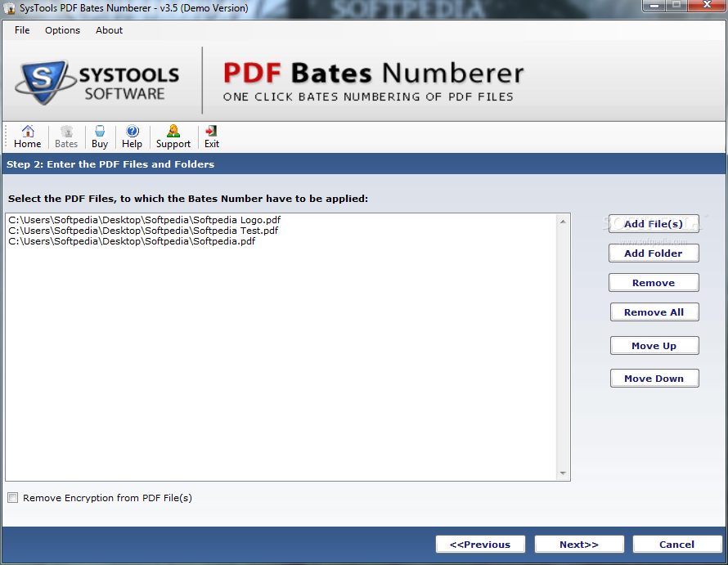Click the SysTools Software shield logo

[44, 82]
